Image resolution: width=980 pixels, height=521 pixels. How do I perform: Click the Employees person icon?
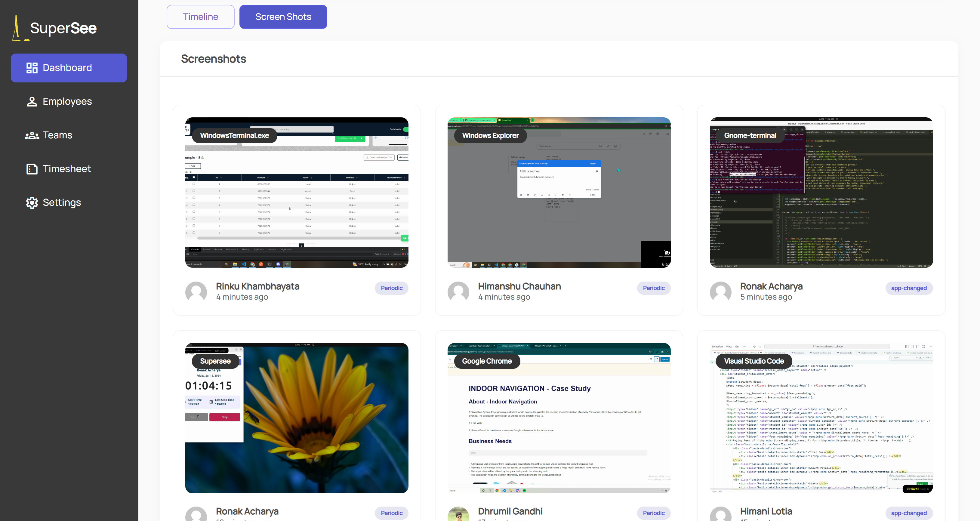(x=32, y=102)
